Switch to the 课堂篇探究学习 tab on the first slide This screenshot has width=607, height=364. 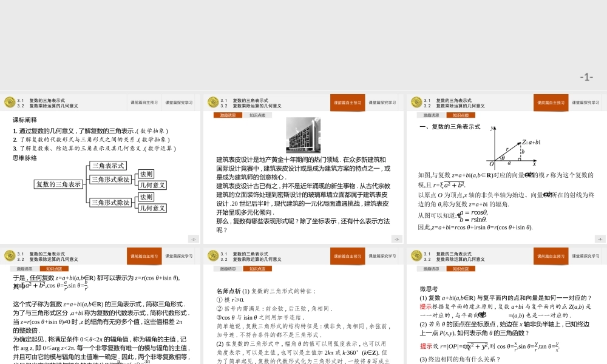(178, 102)
